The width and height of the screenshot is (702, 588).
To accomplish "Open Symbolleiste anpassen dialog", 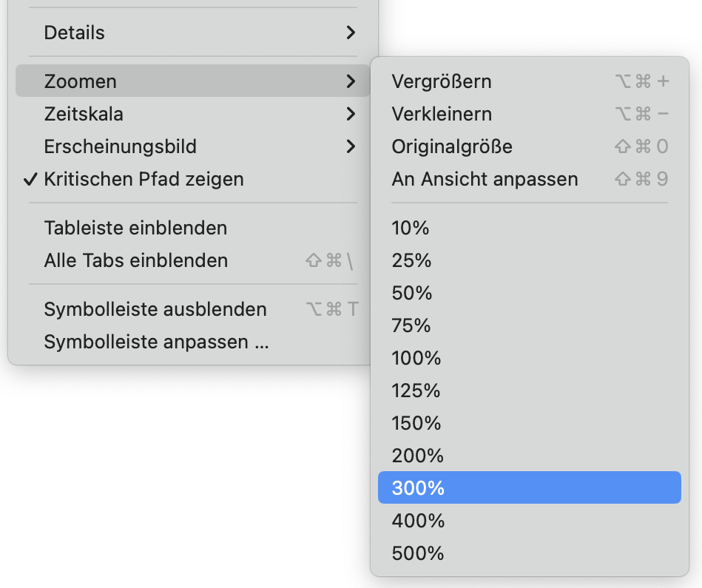I will 156,342.
